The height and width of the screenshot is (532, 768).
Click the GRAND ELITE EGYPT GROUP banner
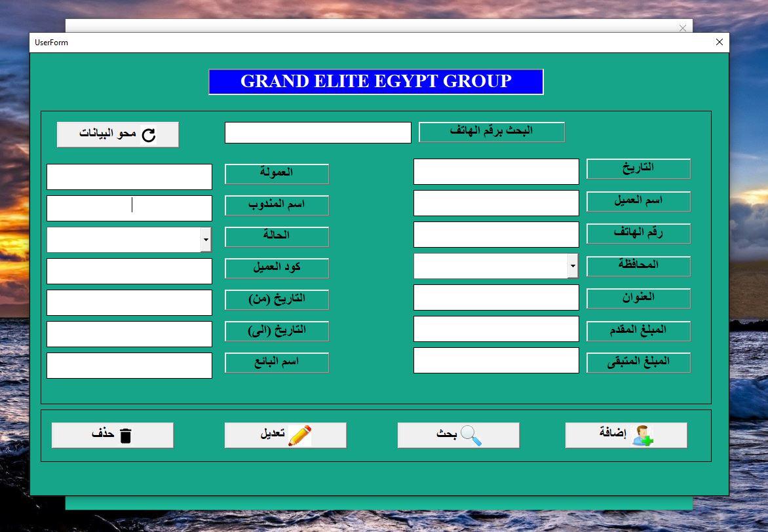(x=376, y=82)
